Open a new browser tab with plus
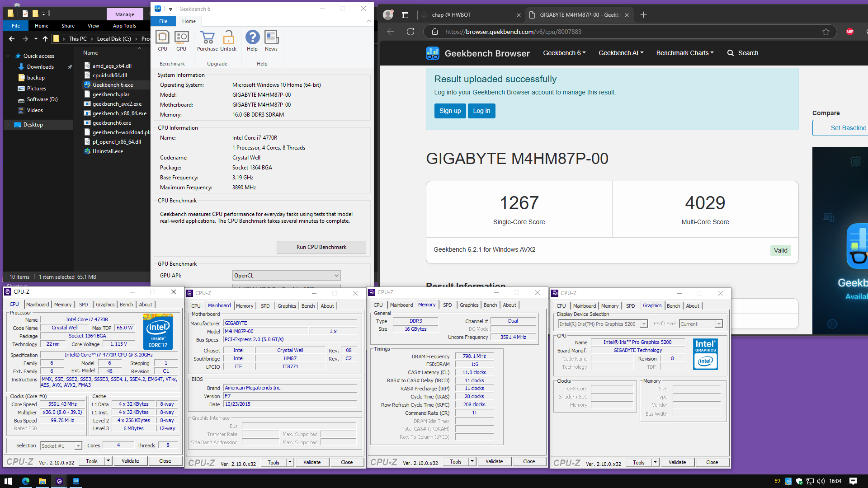 coord(643,15)
